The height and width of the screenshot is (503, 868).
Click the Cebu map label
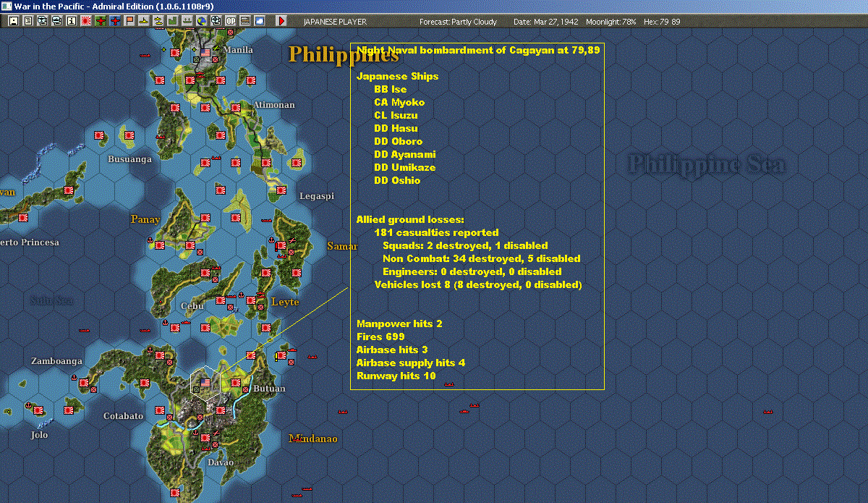(192, 305)
